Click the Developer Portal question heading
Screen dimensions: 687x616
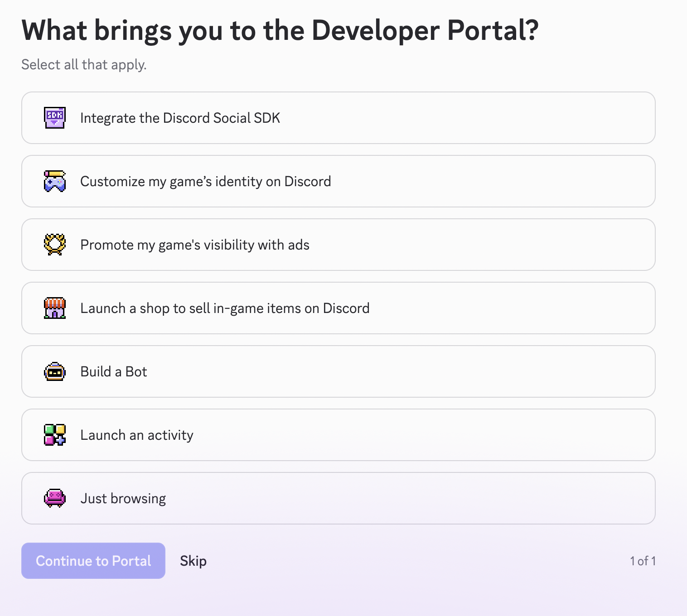point(280,30)
